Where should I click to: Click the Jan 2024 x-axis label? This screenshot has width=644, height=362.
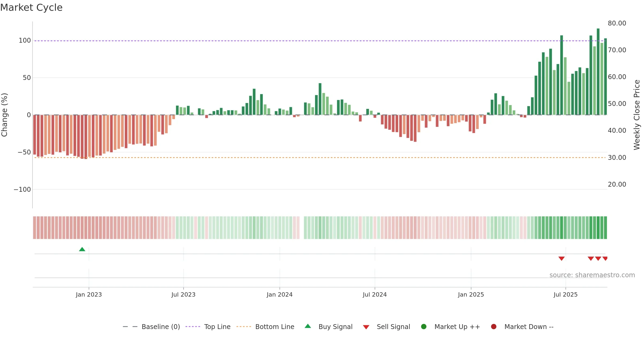(280, 295)
